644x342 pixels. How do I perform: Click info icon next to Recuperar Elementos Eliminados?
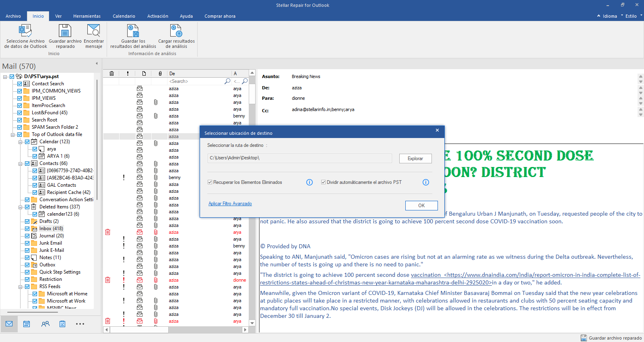click(x=310, y=182)
